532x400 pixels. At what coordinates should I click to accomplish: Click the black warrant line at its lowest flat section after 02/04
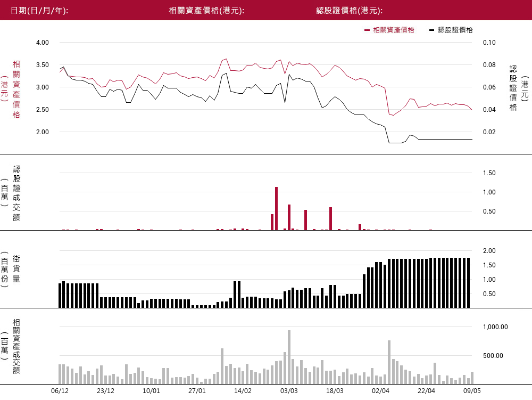[x=395, y=143]
